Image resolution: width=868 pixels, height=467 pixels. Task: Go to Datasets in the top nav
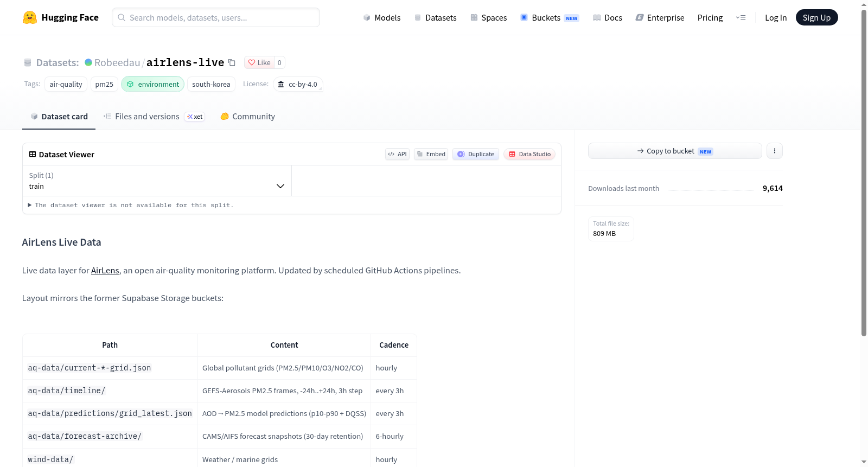coord(435,17)
